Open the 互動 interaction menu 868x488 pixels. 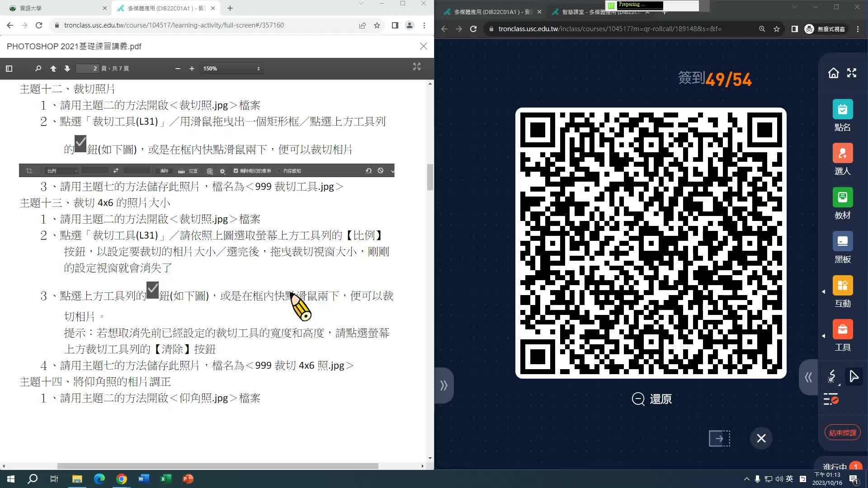coord(843,292)
